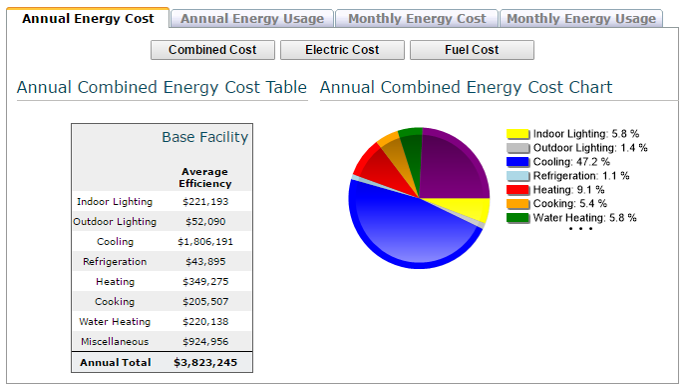Click the gray Outdoor Lighting legend swatch
Viewport: 688px width, 390px height.
click(x=518, y=148)
